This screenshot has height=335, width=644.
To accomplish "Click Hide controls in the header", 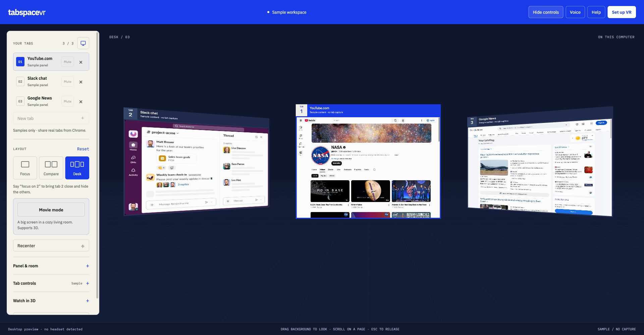I will click(546, 12).
